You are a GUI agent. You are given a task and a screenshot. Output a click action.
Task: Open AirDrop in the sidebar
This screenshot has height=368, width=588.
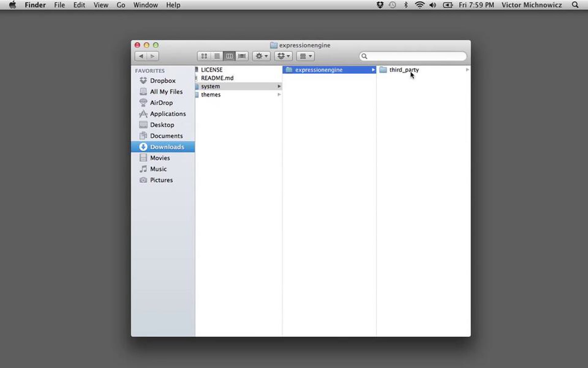pyautogui.click(x=161, y=103)
